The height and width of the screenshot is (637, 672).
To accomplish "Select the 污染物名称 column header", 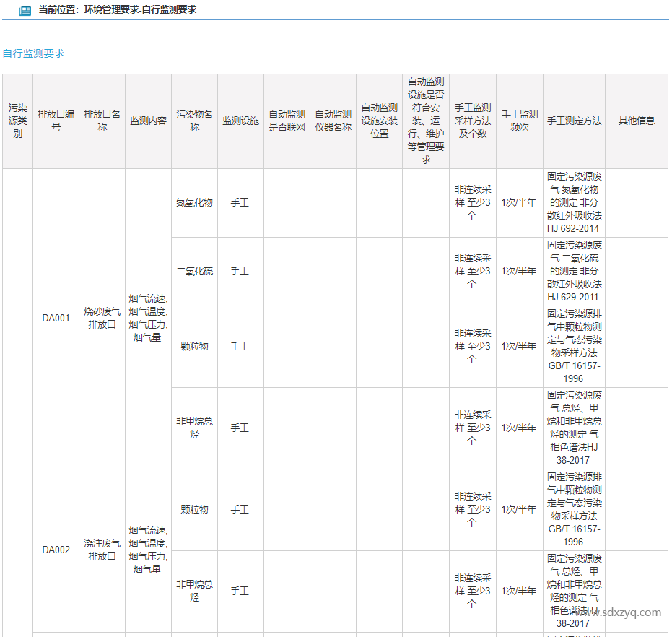I will (x=194, y=121).
